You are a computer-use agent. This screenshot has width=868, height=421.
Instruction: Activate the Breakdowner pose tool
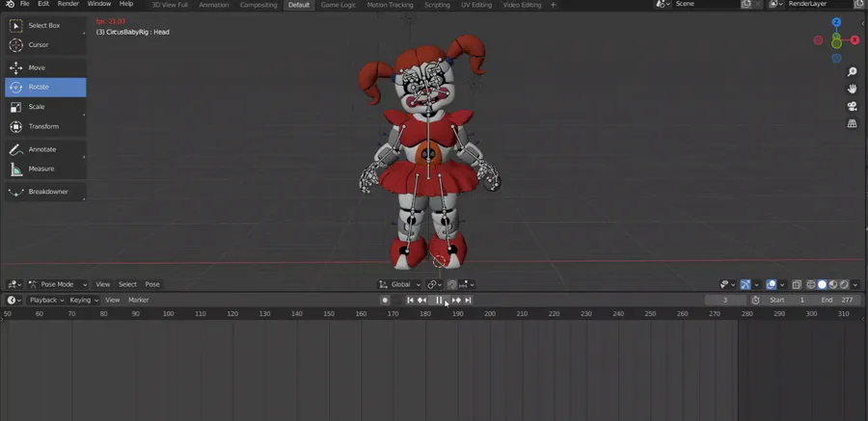click(45, 192)
